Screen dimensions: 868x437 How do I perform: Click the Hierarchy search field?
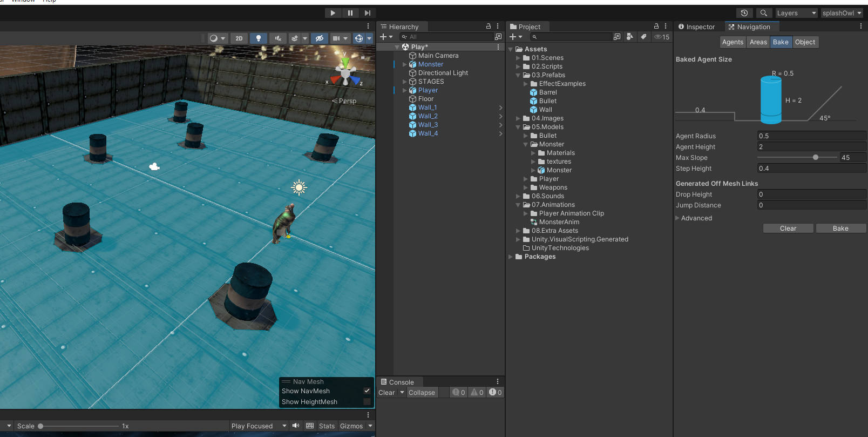446,37
